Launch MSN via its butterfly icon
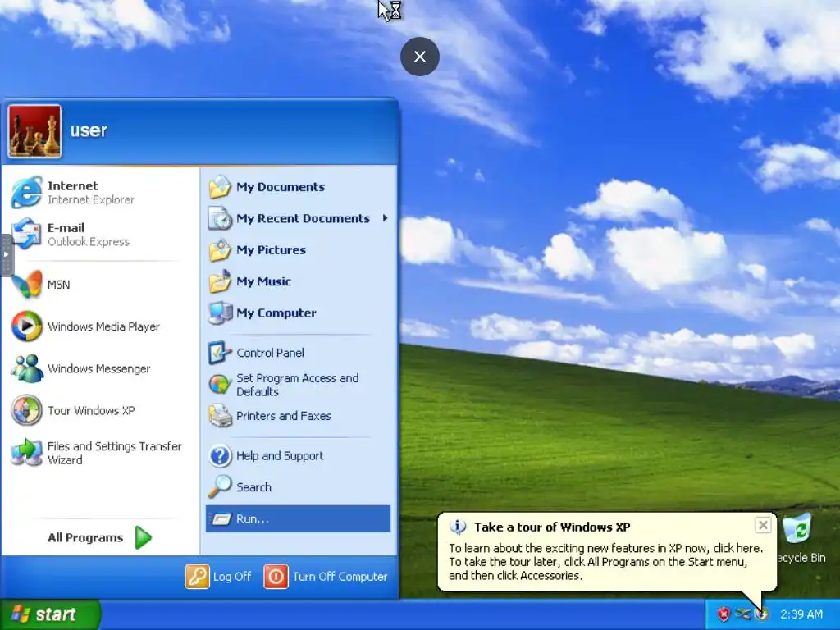 coord(26,284)
